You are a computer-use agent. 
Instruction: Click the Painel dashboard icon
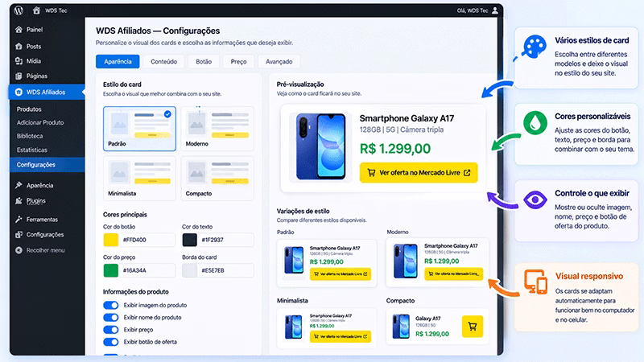pos(19,30)
